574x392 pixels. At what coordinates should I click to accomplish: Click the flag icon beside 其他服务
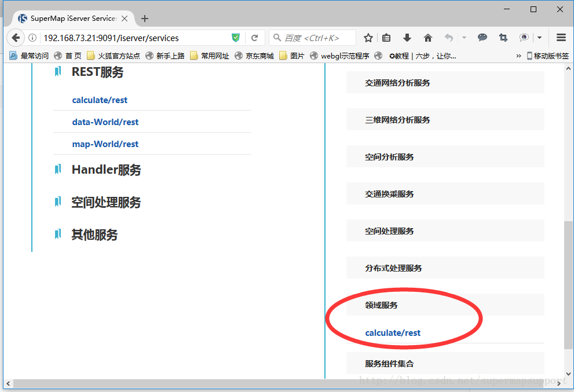tap(58, 234)
